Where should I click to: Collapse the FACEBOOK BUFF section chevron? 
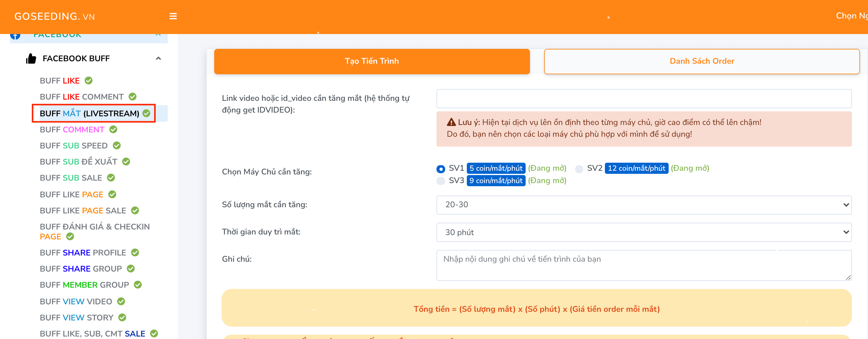click(158, 58)
